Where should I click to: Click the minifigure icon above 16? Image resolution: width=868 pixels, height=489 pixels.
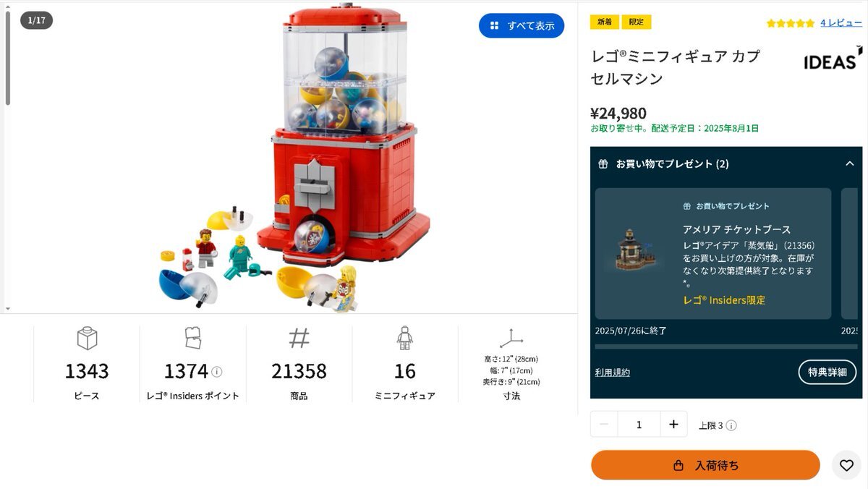(x=404, y=338)
